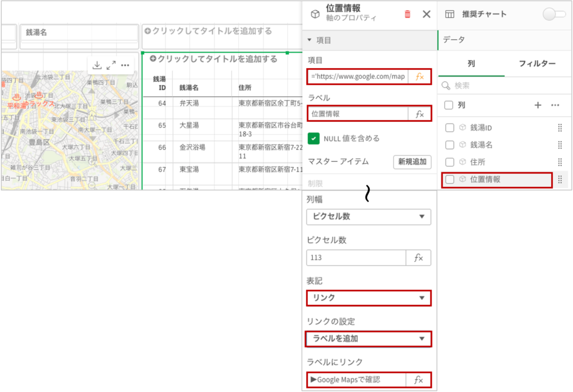The image size is (573, 392).
Task: Click the map download icon
Action: [x=97, y=65]
